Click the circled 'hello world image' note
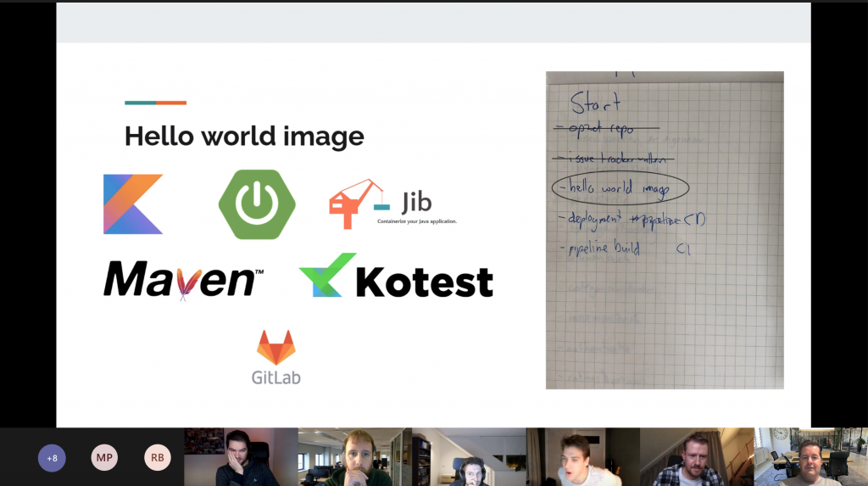Screen dimensions: 868x486 coord(620,187)
